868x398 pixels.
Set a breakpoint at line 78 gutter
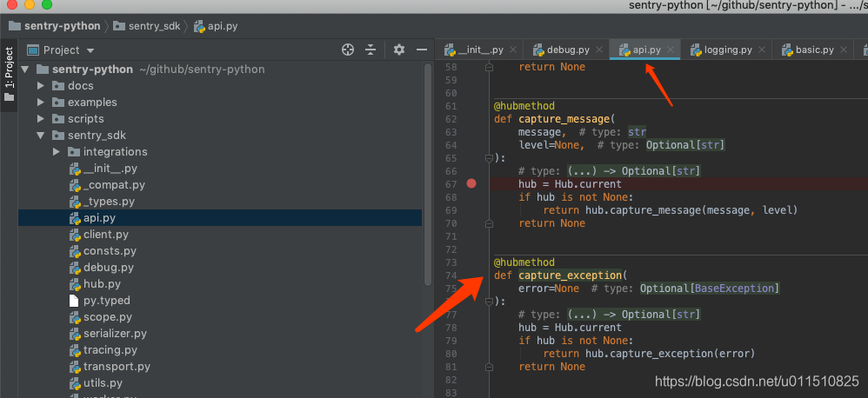[x=471, y=328]
